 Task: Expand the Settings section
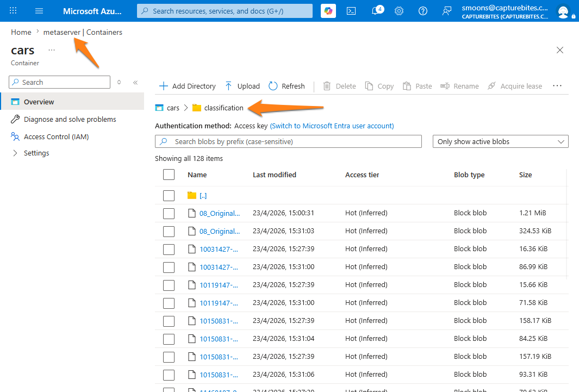click(36, 153)
